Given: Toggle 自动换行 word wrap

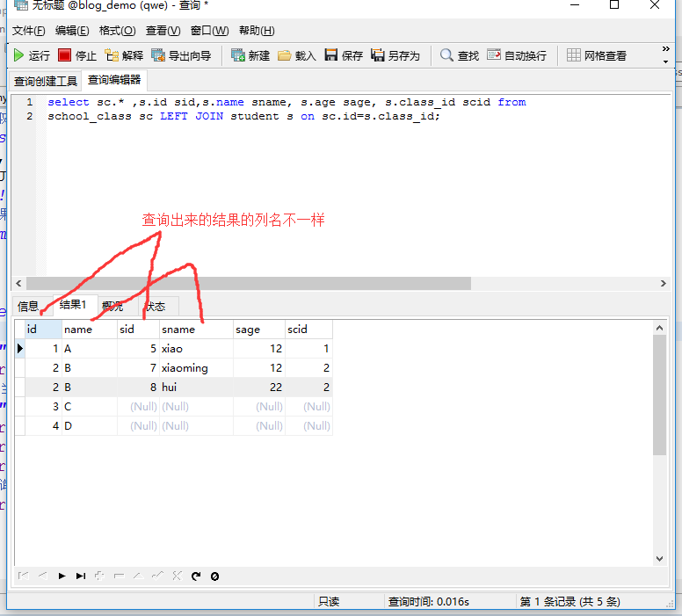Looking at the screenshot, I should click(516, 55).
